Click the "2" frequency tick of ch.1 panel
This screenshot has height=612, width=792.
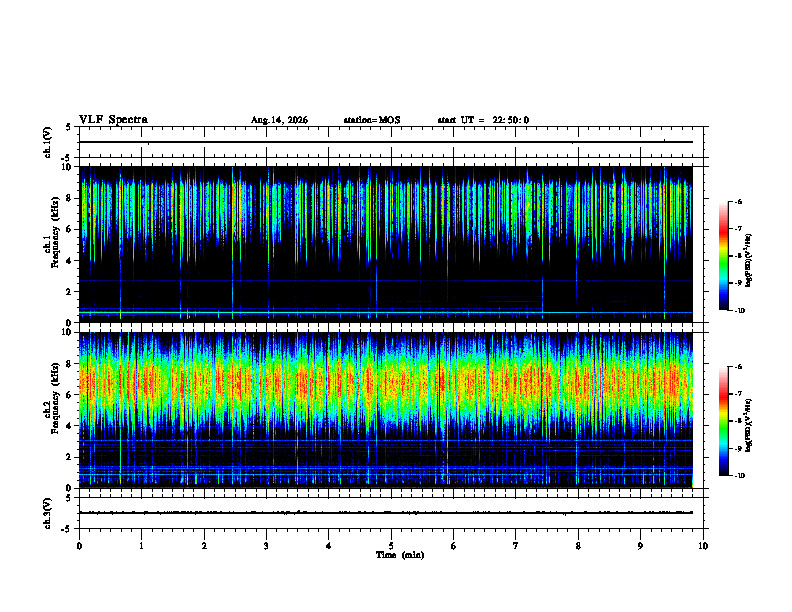click(x=71, y=292)
